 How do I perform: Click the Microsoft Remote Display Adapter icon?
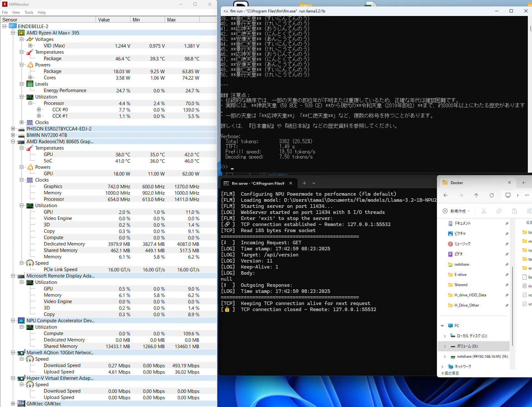21,276
